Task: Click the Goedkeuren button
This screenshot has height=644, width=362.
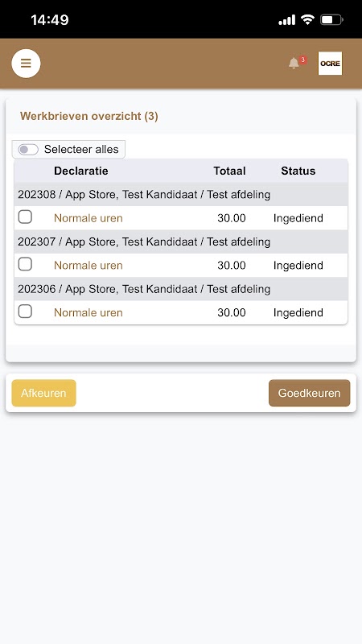Action: pyautogui.click(x=310, y=393)
